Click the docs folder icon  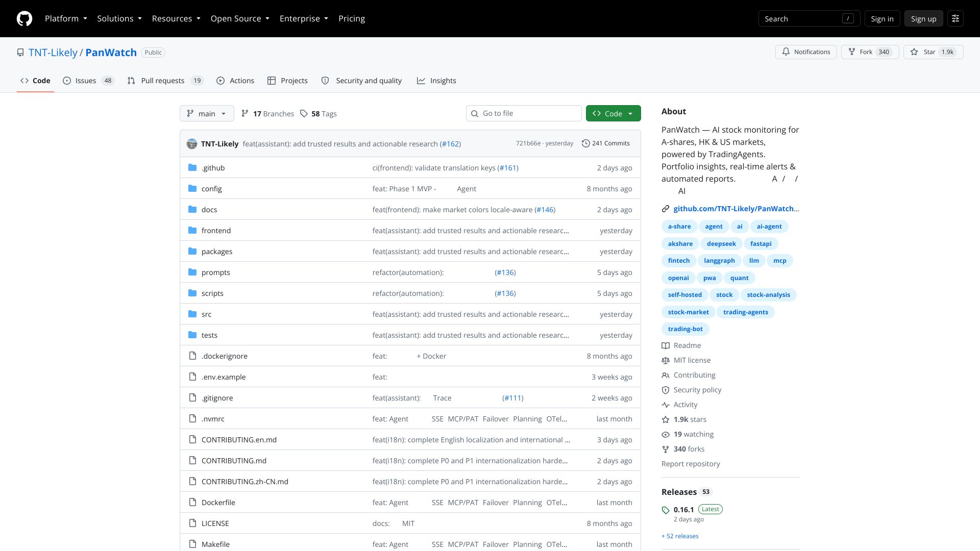(x=192, y=209)
